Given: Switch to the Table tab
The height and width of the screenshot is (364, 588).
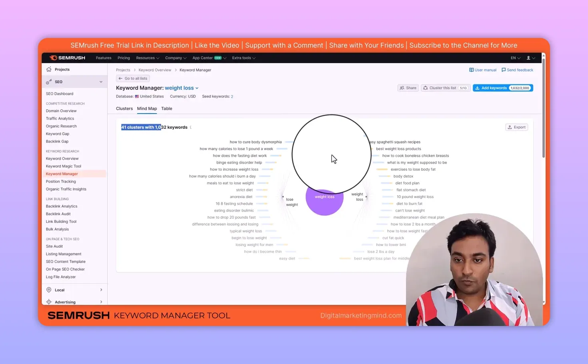Looking at the screenshot, I should click(167, 108).
